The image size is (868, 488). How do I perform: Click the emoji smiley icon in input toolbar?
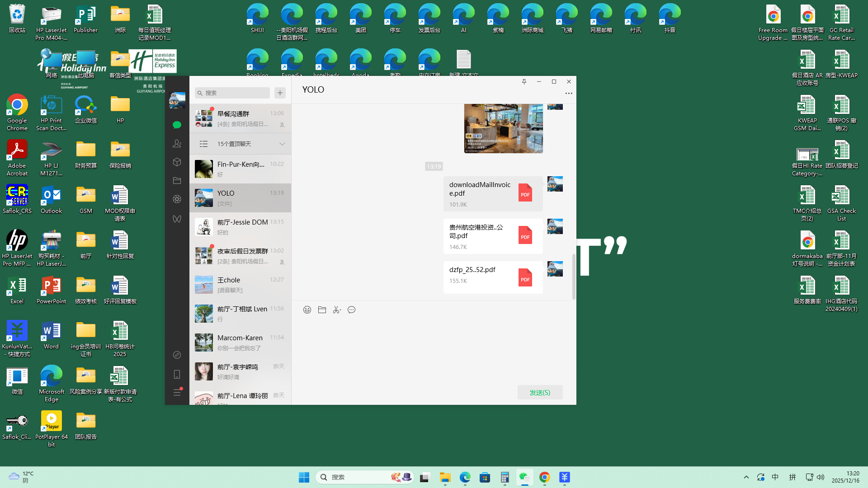click(x=307, y=310)
